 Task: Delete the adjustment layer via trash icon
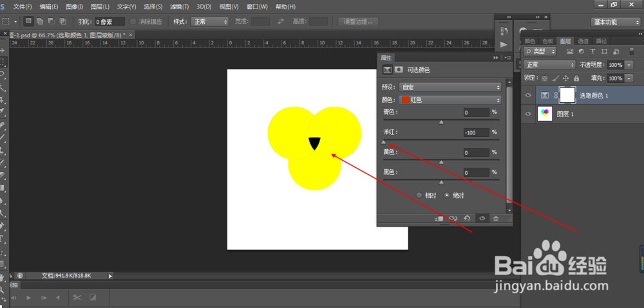(496, 219)
